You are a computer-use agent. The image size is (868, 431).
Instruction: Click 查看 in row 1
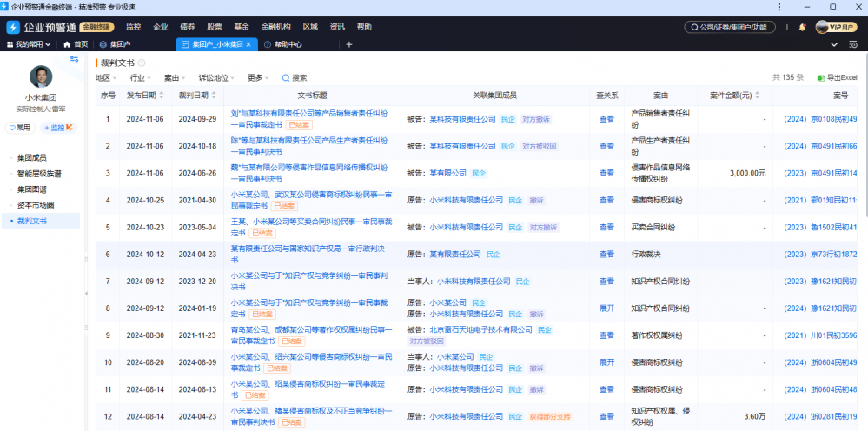(606, 118)
